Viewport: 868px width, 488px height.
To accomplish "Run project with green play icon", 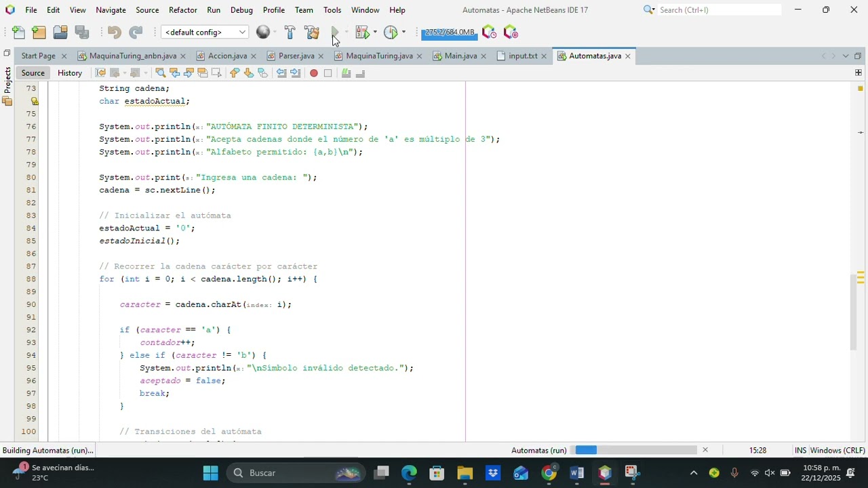I will tap(335, 32).
